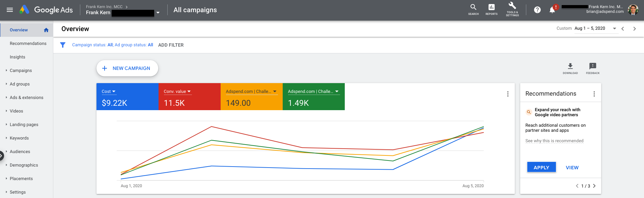The height and width of the screenshot is (198, 644).
Task: Click the Download icon
Action: 570,68
